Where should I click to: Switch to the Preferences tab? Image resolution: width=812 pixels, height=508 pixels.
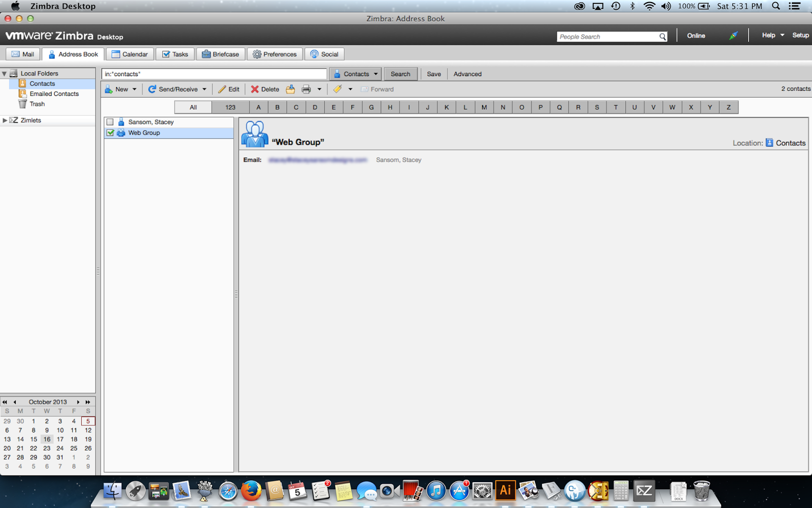[x=275, y=54]
